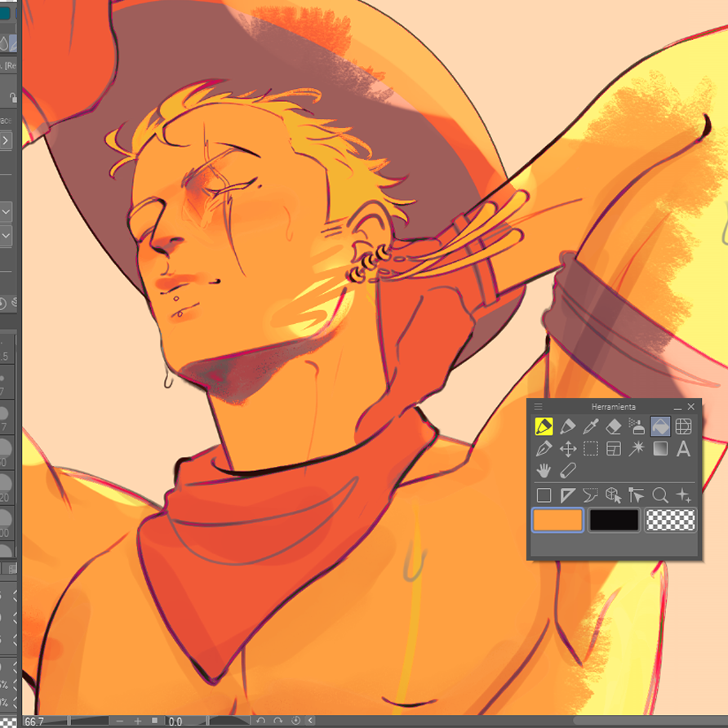
Task: Select the Fill bucket tool
Action: (660, 426)
